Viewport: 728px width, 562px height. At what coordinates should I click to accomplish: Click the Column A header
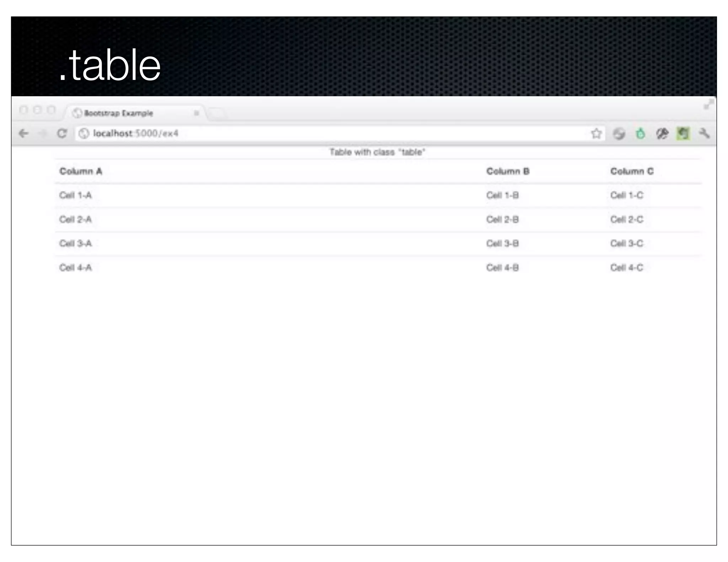(81, 172)
